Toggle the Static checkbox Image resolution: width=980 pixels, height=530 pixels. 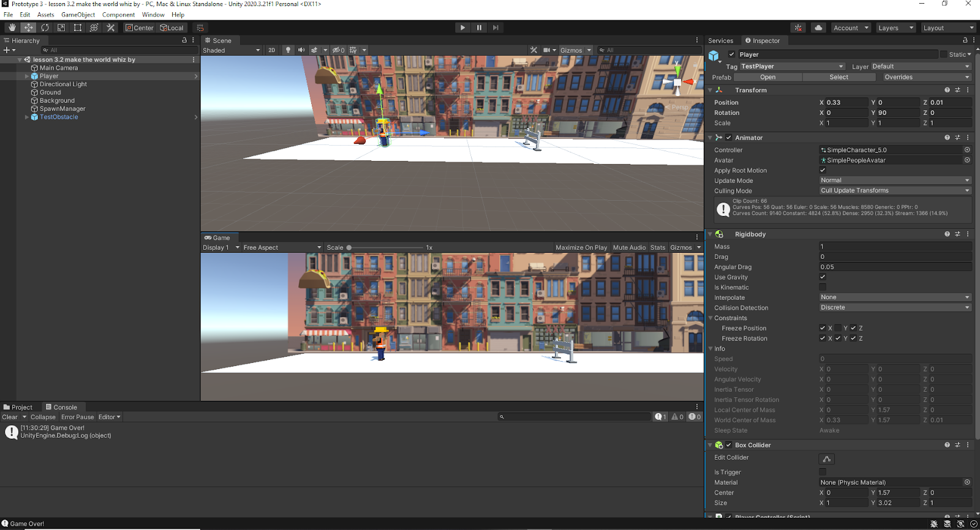[x=943, y=54]
